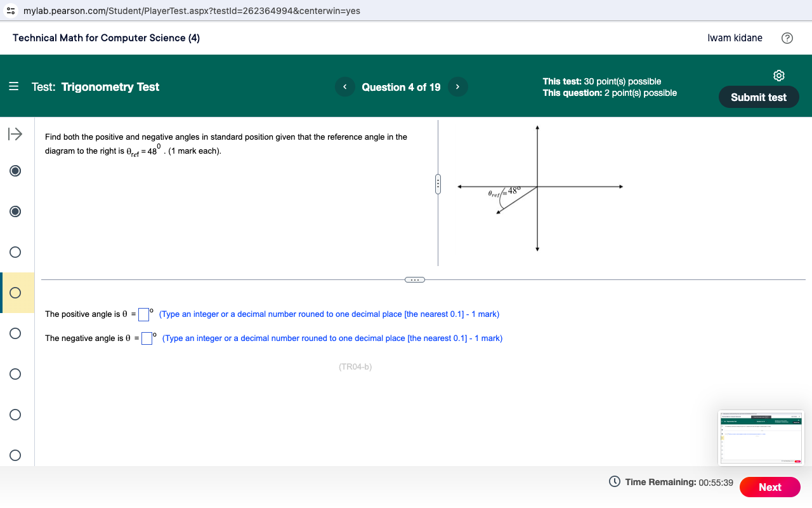The width and height of the screenshot is (812, 508).
Task: Click the site icon in the address bar
Action: point(10,11)
